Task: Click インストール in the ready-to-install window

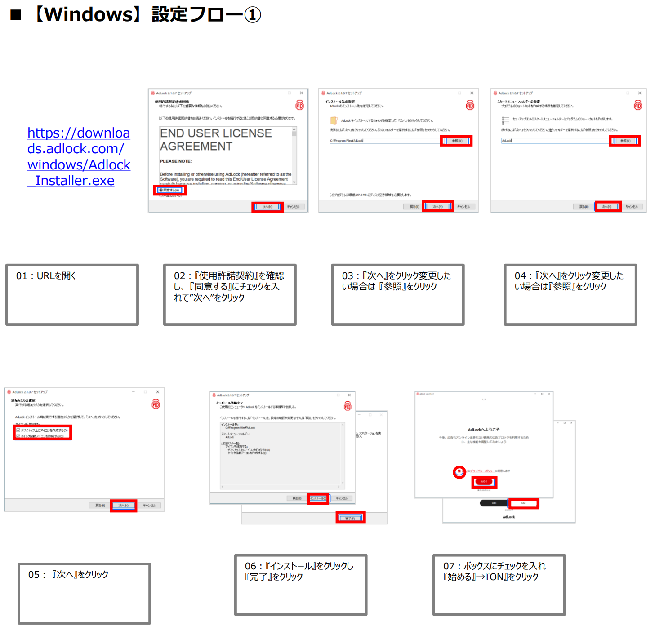Action: pyautogui.click(x=318, y=498)
